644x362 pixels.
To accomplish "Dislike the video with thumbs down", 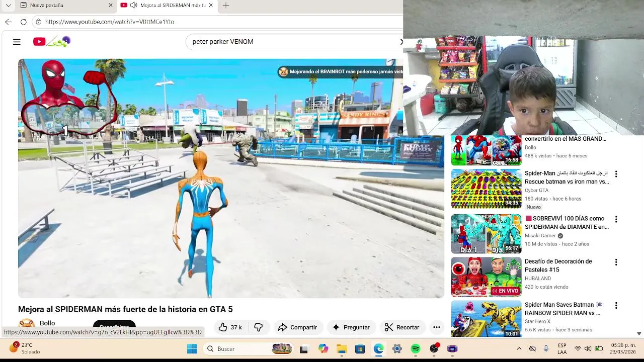I will coord(258,327).
